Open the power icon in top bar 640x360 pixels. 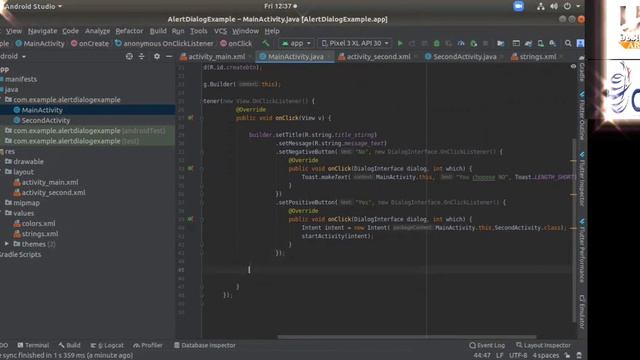pos(567,6)
